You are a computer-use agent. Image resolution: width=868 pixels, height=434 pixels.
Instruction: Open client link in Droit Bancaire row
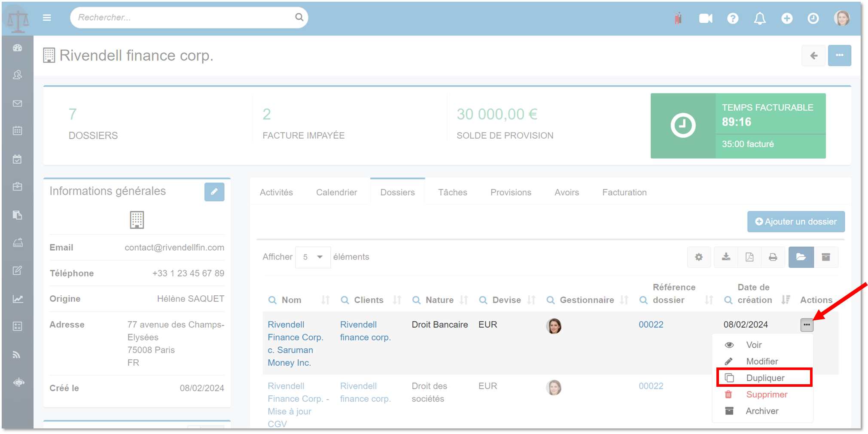click(x=365, y=331)
